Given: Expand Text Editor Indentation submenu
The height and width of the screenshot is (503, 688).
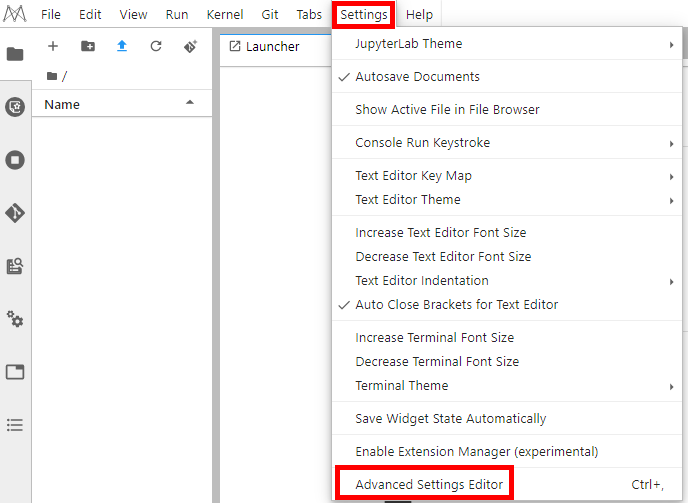Looking at the screenshot, I should click(x=507, y=280).
